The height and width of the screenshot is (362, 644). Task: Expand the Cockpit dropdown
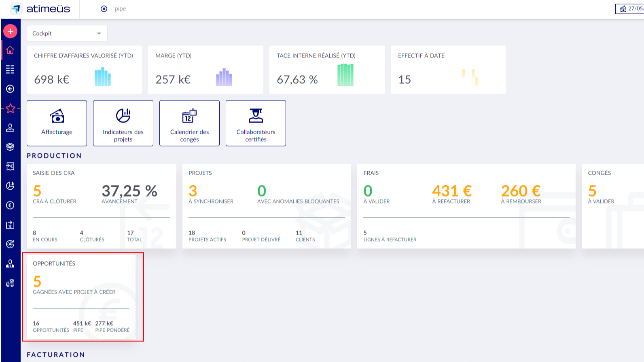67,33
